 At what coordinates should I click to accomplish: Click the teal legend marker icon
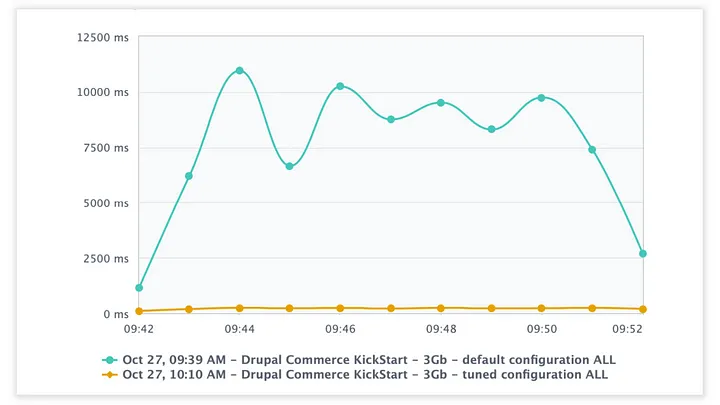pos(110,359)
